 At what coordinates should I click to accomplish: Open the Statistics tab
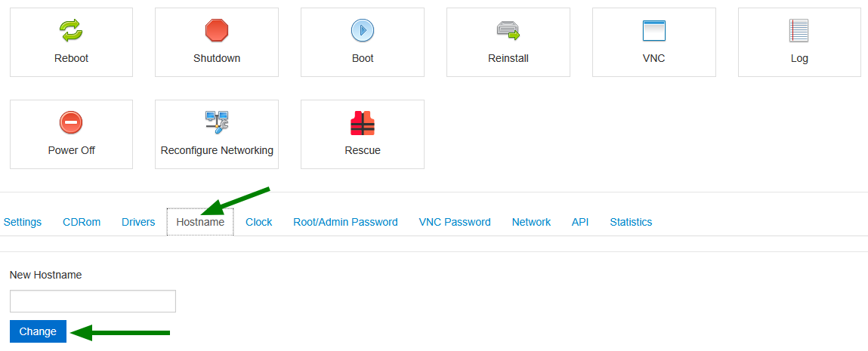pos(631,222)
